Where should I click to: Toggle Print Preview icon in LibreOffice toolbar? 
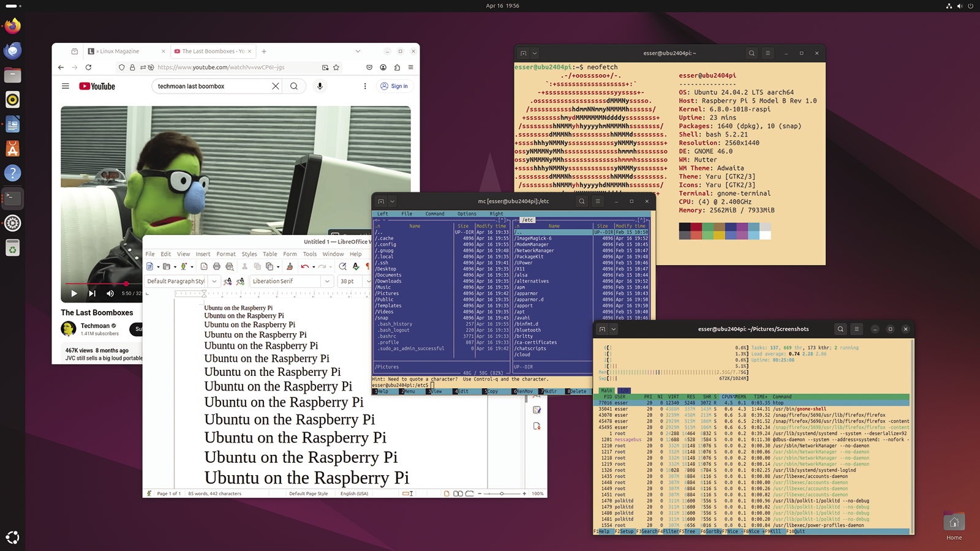click(x=230, y=266)
